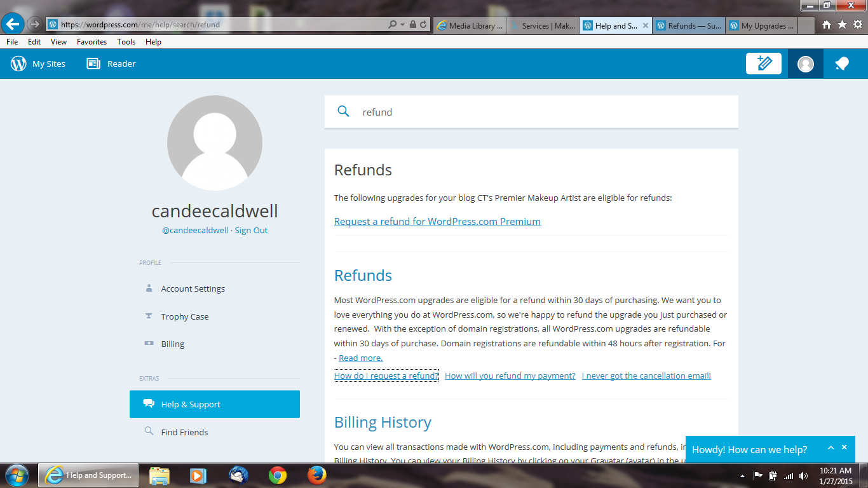Select Account Settings in sidebar
The image size is (868, 488).
click(x=193, y=288)
